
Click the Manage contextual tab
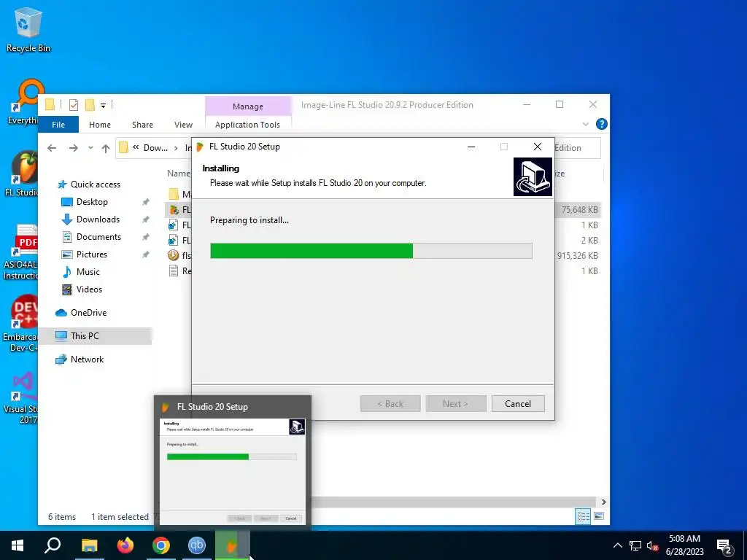click(x=248, y=106)
